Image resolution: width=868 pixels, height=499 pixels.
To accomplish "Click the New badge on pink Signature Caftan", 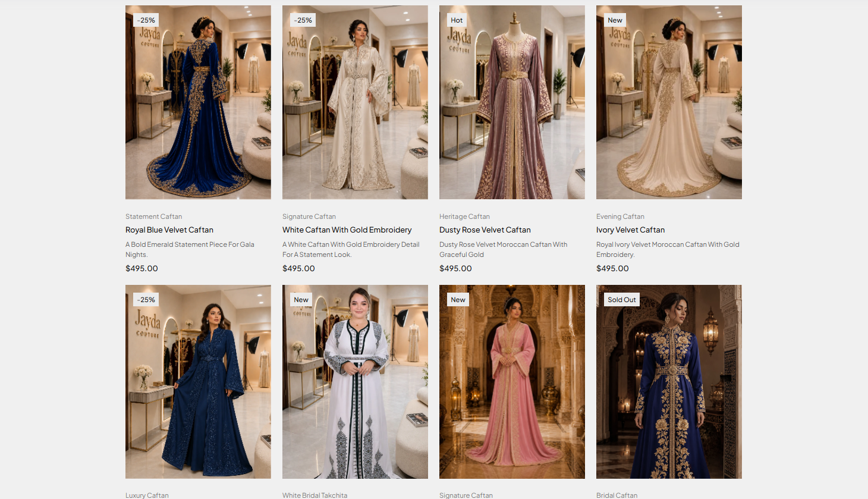I will click(x=458, y=300).
